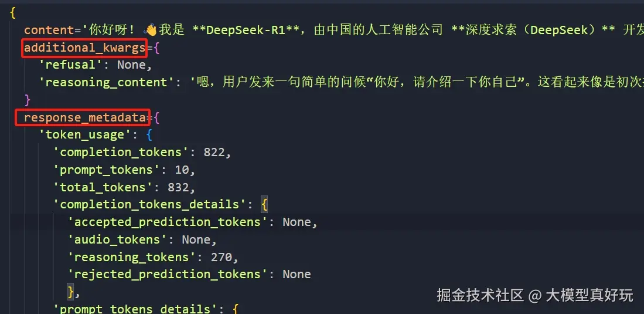
Task: Click the 'reasoning_content' key
Action: pos(103,82)
